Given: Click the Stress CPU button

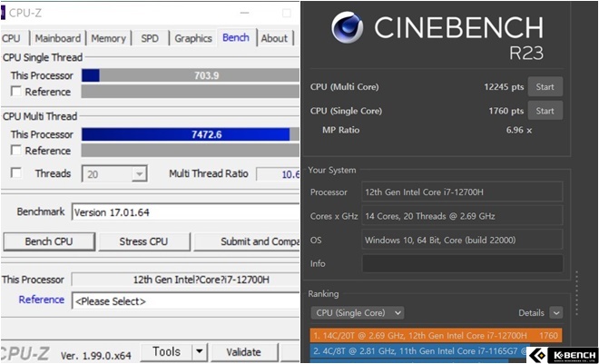Looking at the screenshot, I should [x=143, y=241].
